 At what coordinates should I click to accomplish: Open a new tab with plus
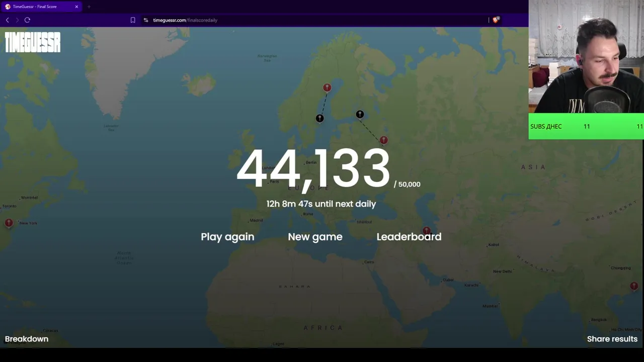click(89, 7)
